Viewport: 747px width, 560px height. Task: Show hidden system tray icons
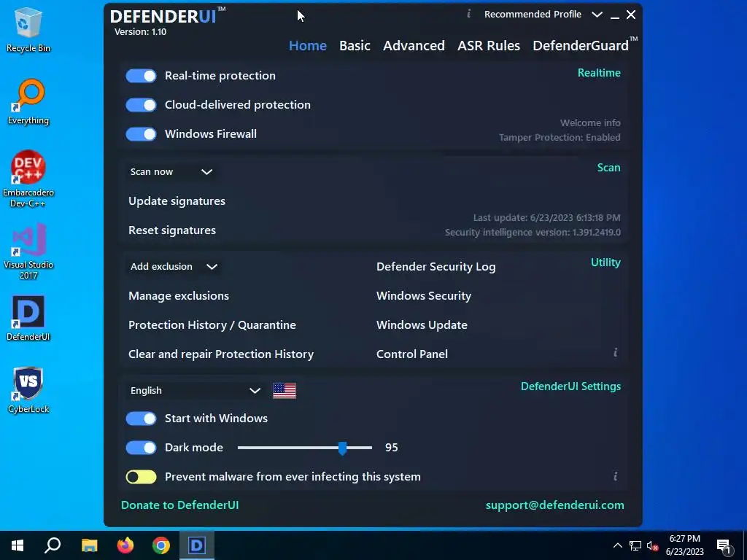(617, 545)
